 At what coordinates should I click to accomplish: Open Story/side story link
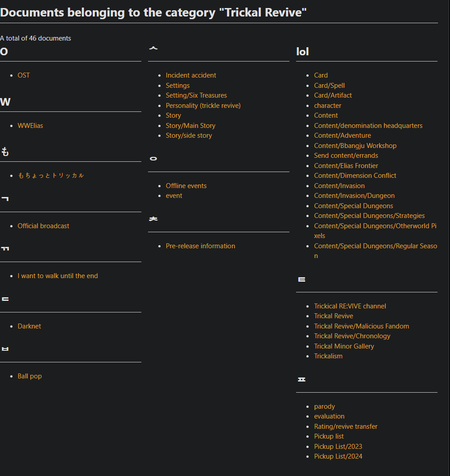pyautogui.click(x=189, y=135)
